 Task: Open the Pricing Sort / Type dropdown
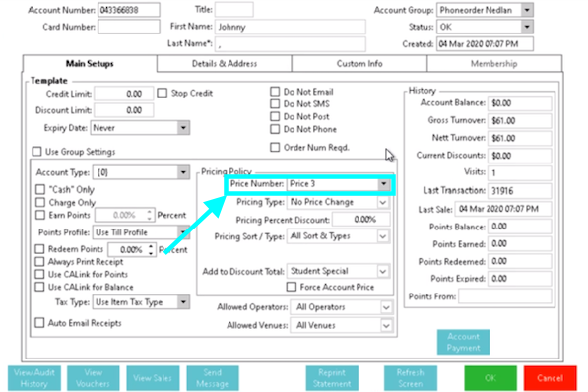tap(383, 236)
